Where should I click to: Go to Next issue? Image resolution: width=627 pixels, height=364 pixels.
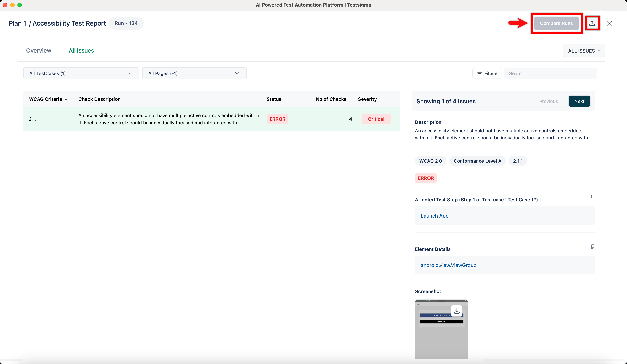click(x=579, y=101)
